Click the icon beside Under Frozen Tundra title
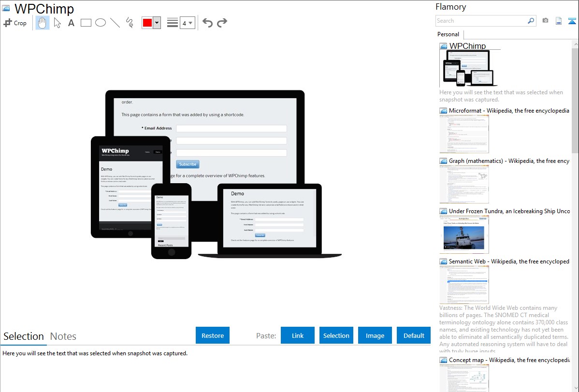 443,211
